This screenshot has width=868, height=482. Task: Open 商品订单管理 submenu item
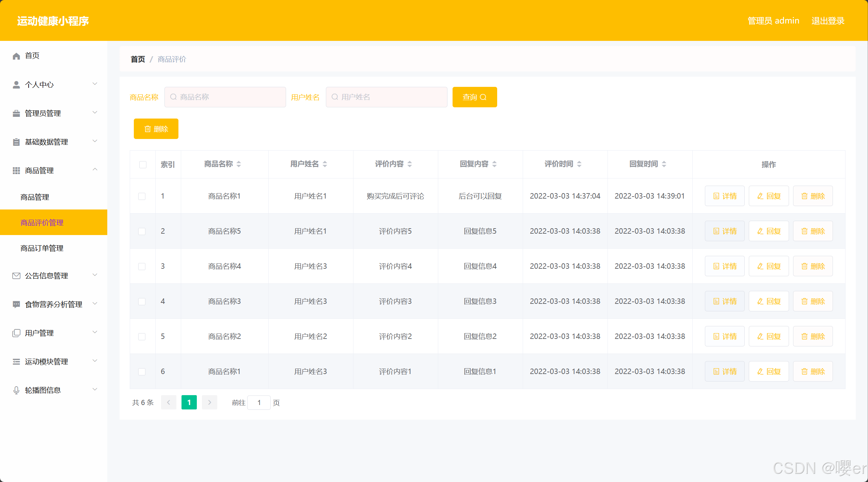(42, 248)
